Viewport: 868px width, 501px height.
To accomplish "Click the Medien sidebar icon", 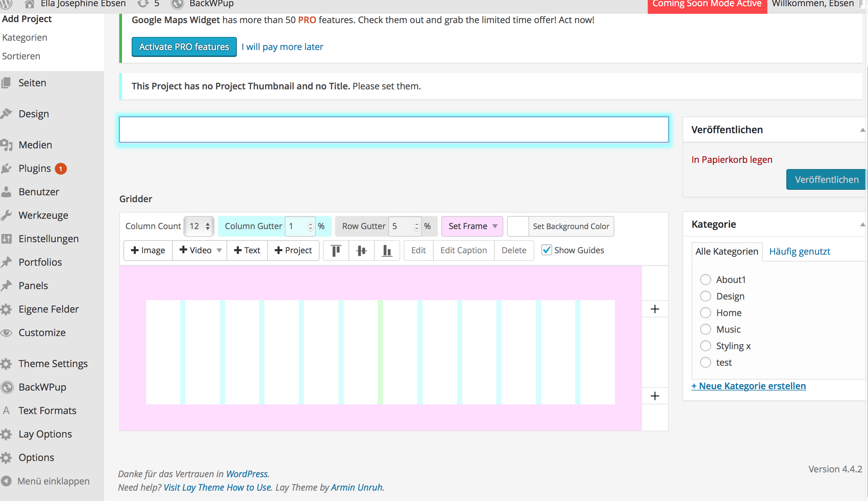I will pos(7,145).
